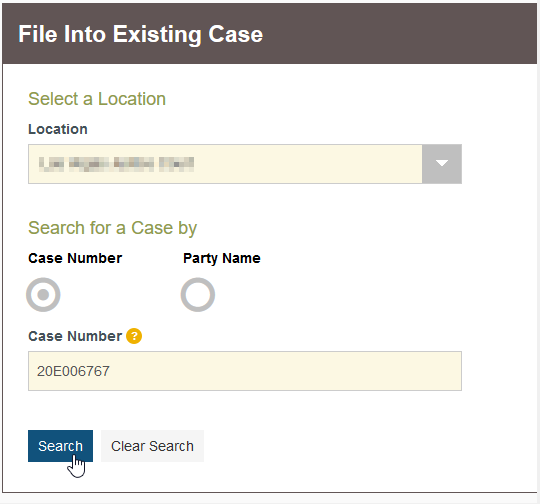
Task: Click into the Case Number input field
Action: pos(245,371)
